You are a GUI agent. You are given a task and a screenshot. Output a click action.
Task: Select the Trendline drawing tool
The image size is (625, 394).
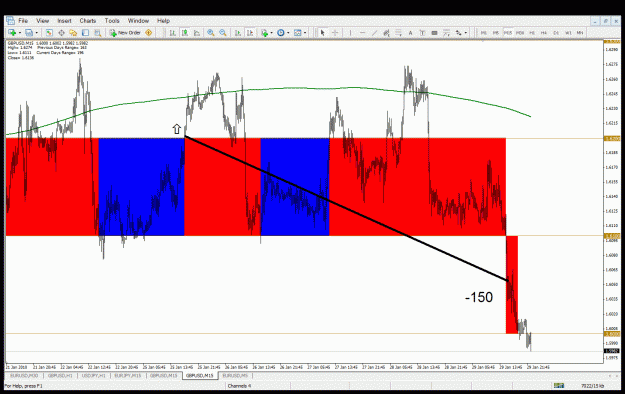[x=374, y=33]
